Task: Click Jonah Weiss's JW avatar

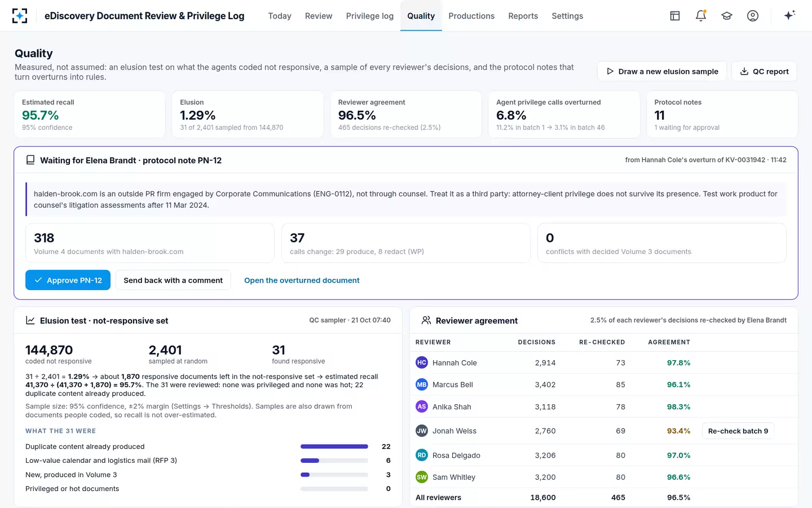Action: point(422,431)
